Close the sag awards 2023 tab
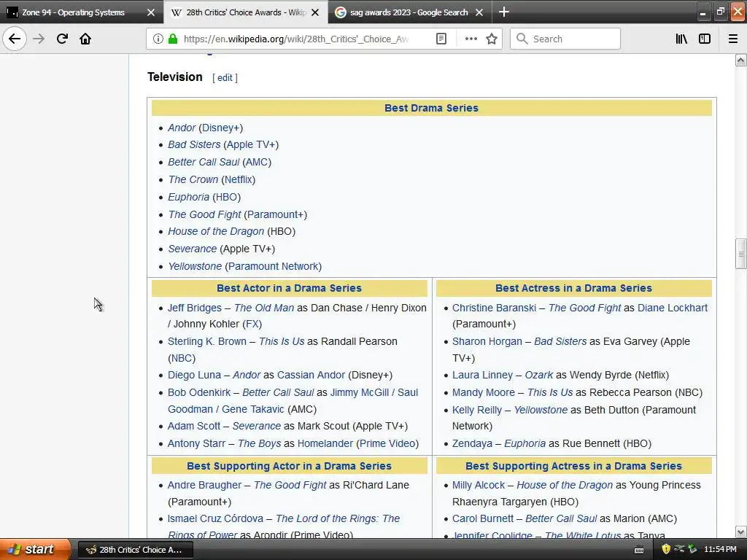 479,12
